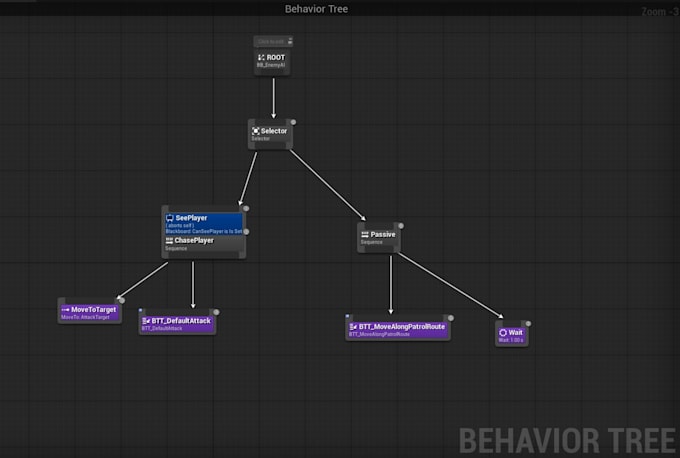Click the MoveToTarget index badge

point(122,300)
